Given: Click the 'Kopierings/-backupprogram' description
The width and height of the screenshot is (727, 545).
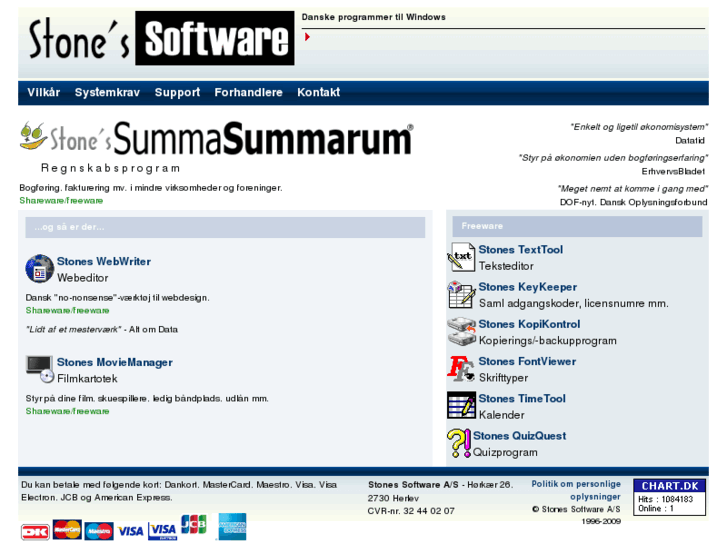Looking at the screenshot, I should pyautogui.click(x=548, y=341).
